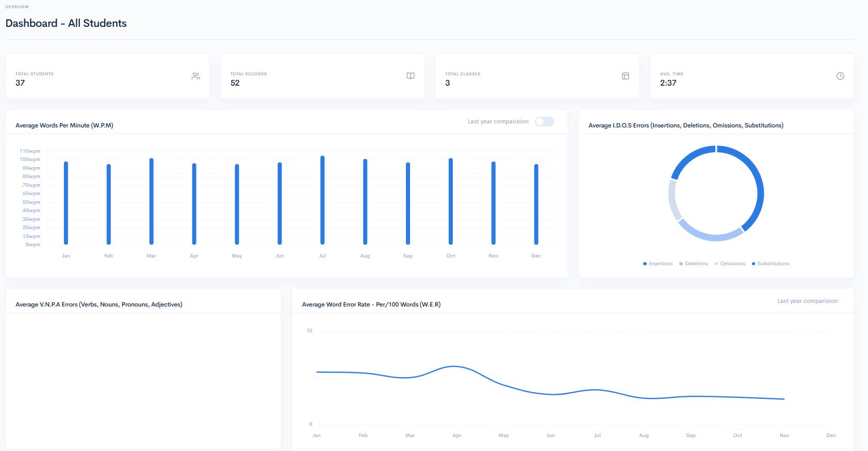The image size is (868, 451).
Task: Click the Apr label on W.E.R chart axis
Action: 457,436
